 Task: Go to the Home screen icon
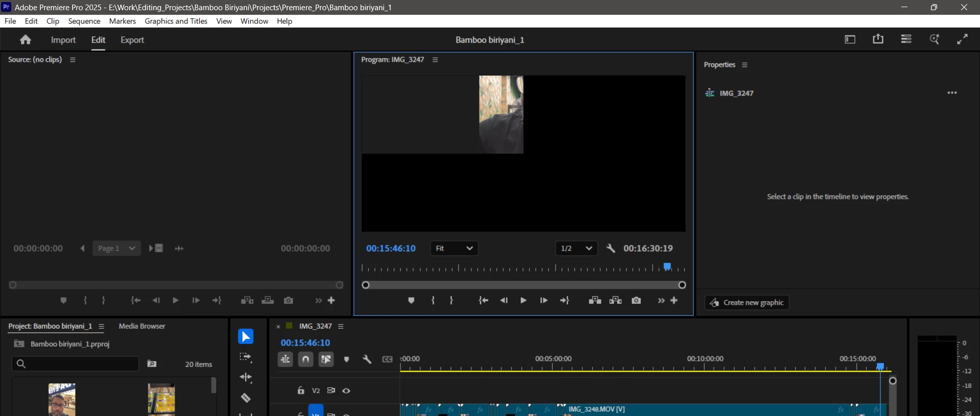click(x=26, y=40)
